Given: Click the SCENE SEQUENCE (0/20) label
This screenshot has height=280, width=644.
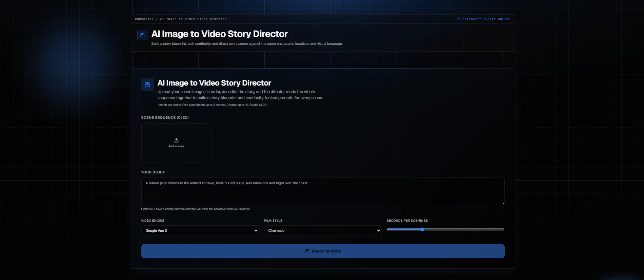Looking at the screenshot, I should (165, 117).
